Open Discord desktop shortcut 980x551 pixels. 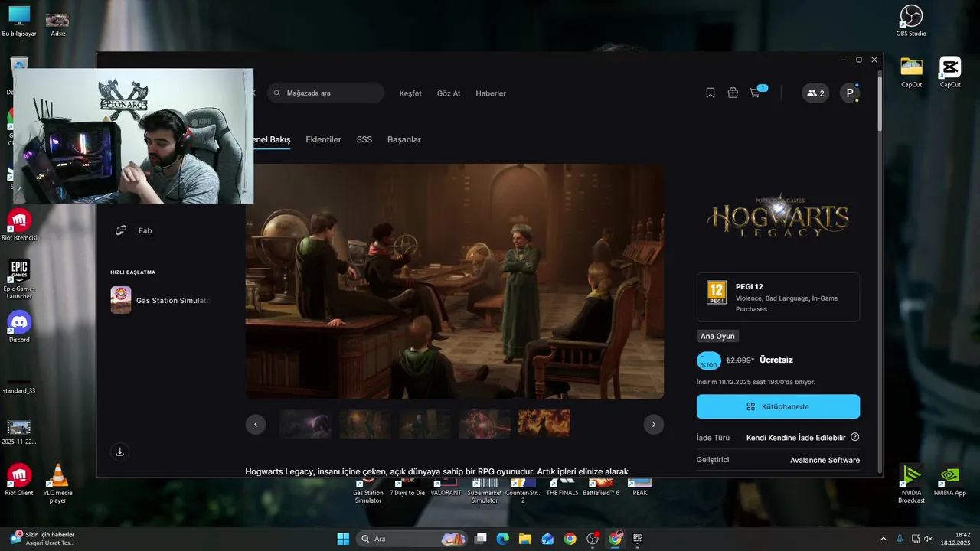pyautogui.click(x=19, y=327)
